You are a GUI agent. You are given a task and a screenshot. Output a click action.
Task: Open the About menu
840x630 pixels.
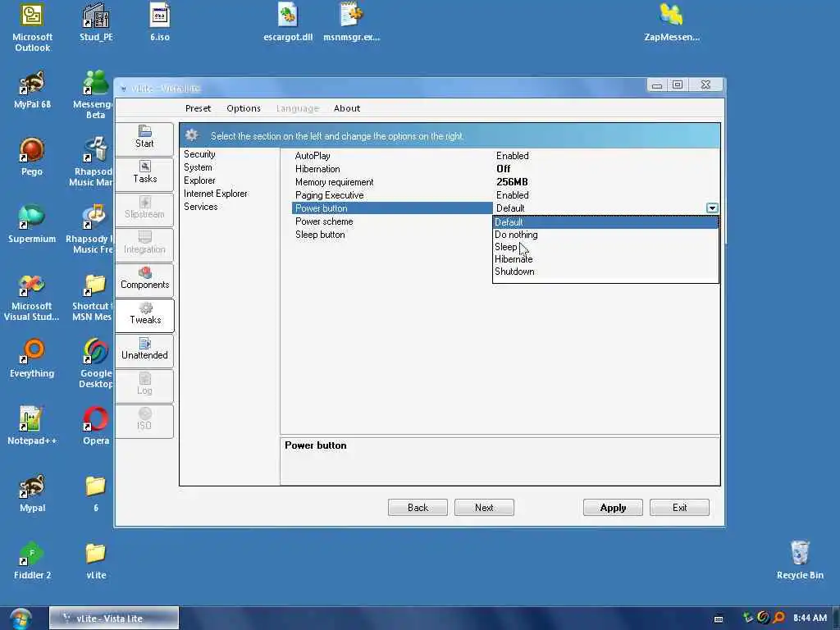point(347,108)
